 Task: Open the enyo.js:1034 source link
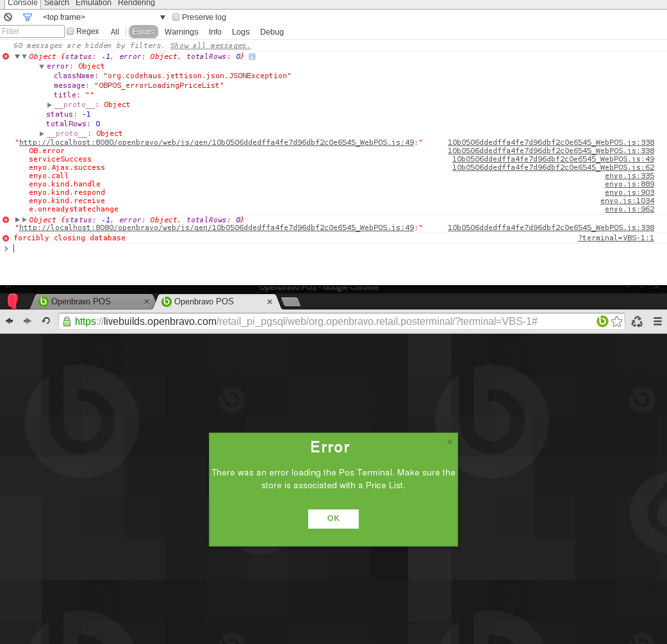click(x=627, y=201)
